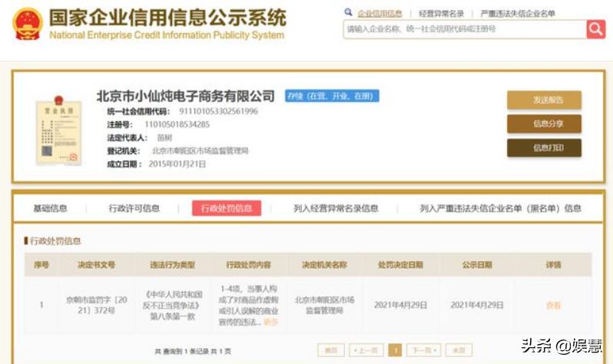Image resolution: width=613 pixels, height=364 pixels.
Task: Click company name 北京市小仙炖电子商务有限公司
Action: tap(186, 96)
